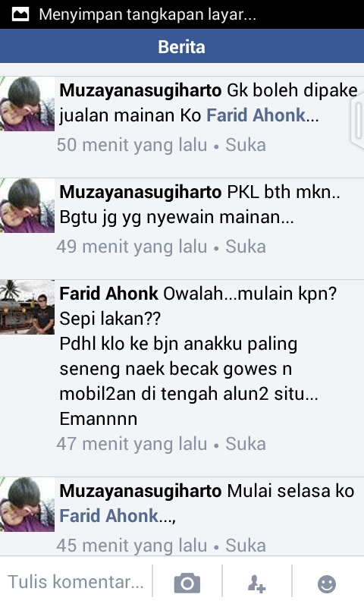View Muzayanasugiharto's avatar on Mulai selasa comment
The image size is (364, 607).
[27, 505]
